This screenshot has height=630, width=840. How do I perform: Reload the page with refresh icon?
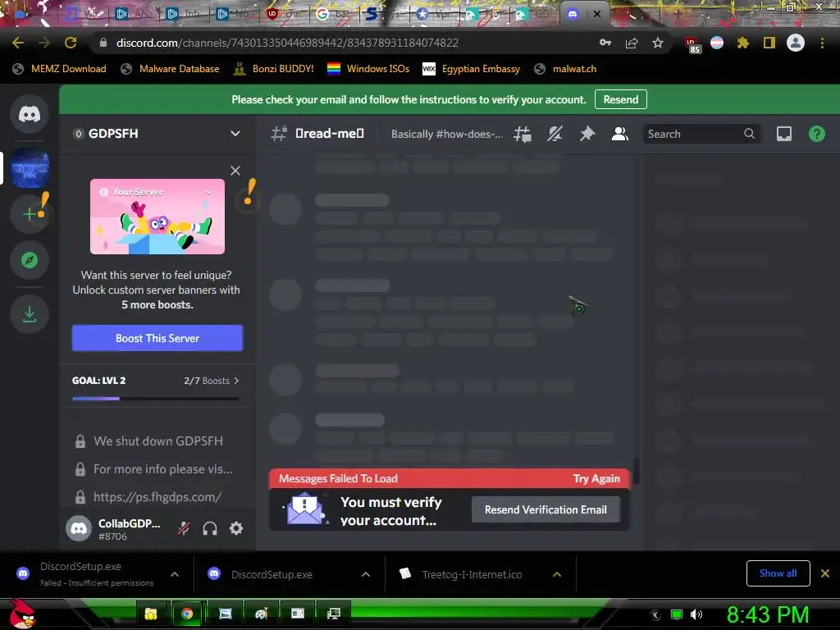(x=71, y=43)
